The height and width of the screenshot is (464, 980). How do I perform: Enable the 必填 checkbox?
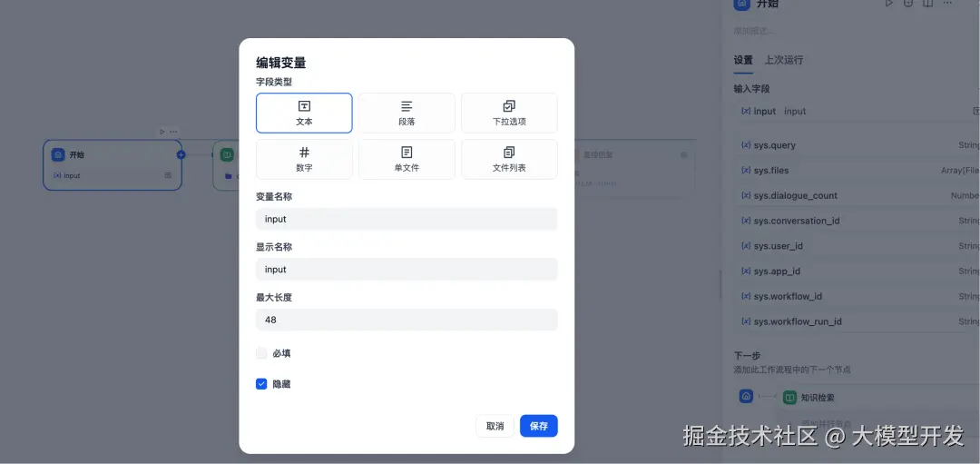(x=261, y=353)
